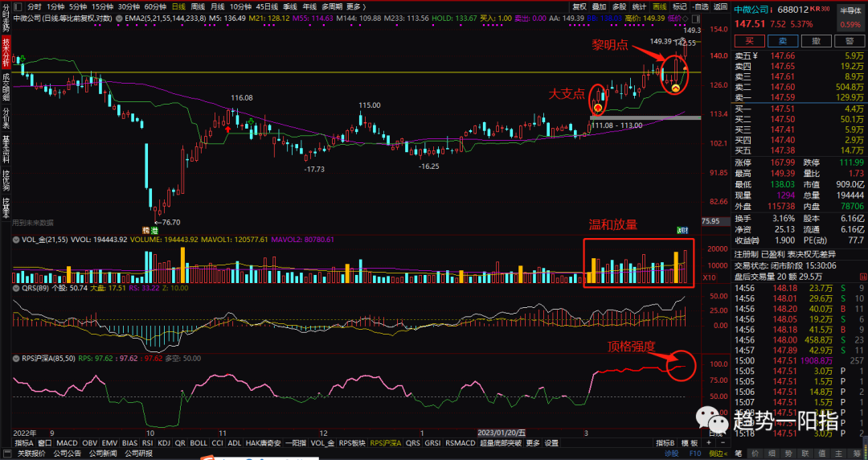The image size is (868, 460).
Task: Open the 成交明细 side tab
Action: 6,87
